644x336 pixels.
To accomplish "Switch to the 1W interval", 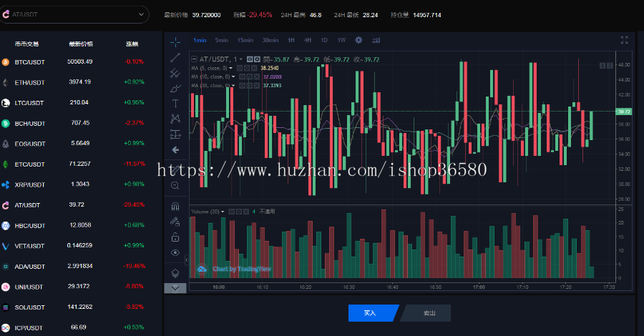I will pyautogui.click(x=342, y=40).
